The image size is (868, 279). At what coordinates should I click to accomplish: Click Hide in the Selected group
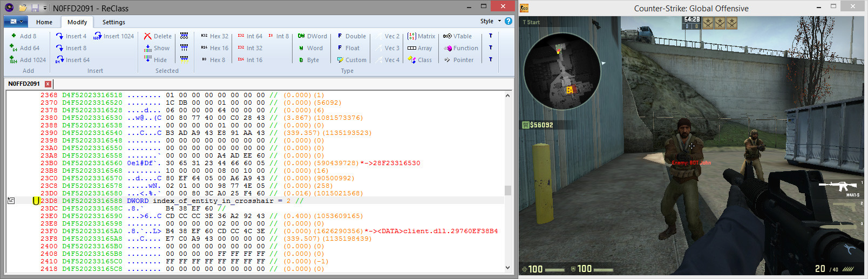(156, 60)
